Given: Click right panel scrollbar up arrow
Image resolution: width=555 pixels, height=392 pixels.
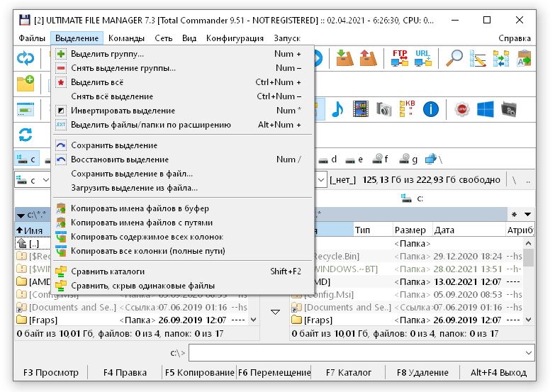Looking at the screenshot, I should pos(528,243).
